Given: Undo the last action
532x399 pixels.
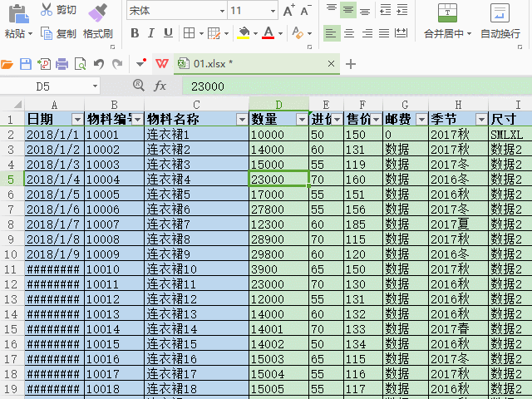Looking at the screenshot, I should tap(99, 64).
